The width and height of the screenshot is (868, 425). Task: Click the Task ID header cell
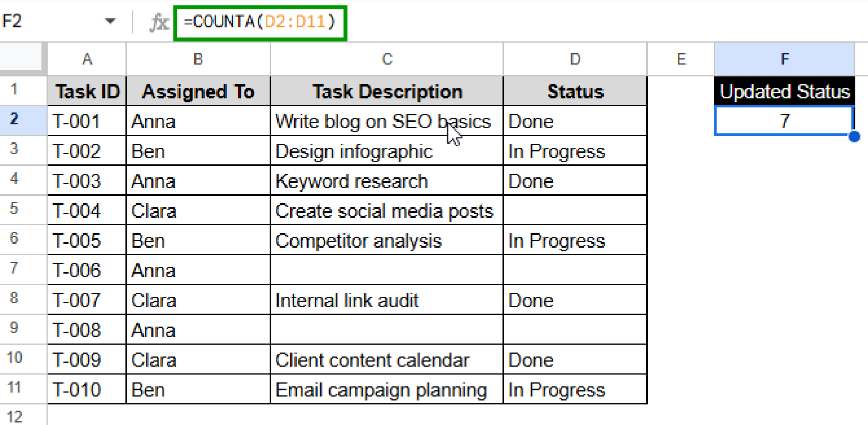[86, 91]
